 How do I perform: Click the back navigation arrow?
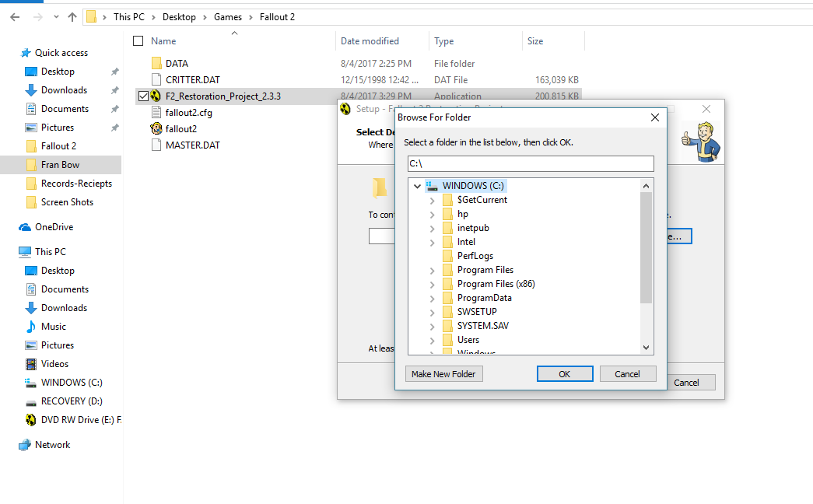coord(15,17)
